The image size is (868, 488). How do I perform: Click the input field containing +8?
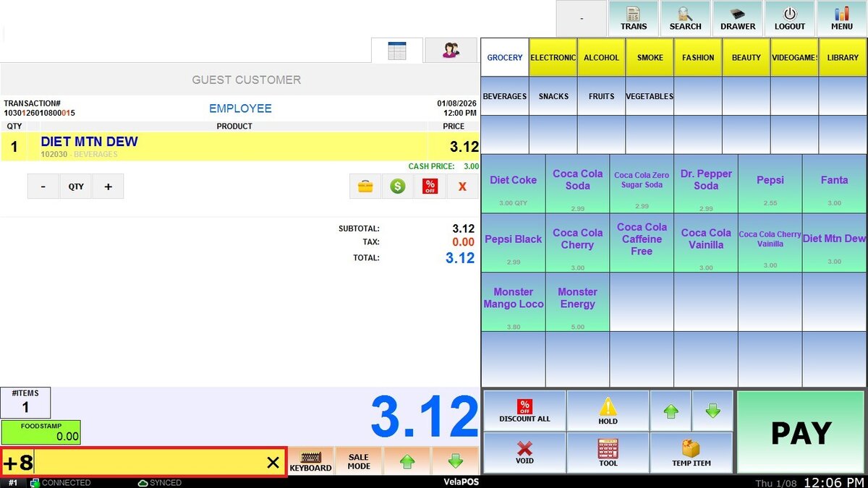143,462
